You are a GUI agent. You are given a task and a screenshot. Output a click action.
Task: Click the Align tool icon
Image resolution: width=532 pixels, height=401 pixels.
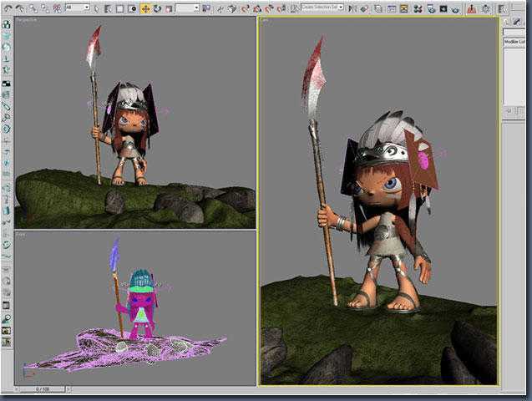click(364, 8)
